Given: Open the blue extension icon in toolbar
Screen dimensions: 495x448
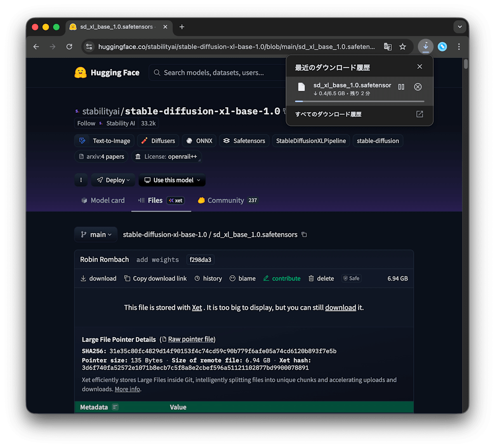Looking at the screenshot, I should [442, 47].
